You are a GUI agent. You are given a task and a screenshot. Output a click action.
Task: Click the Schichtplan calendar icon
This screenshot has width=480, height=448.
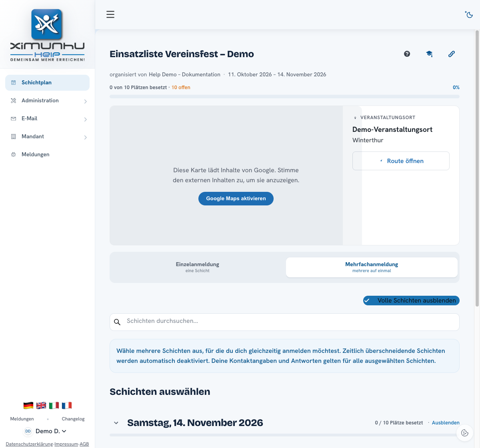[13, 83]
